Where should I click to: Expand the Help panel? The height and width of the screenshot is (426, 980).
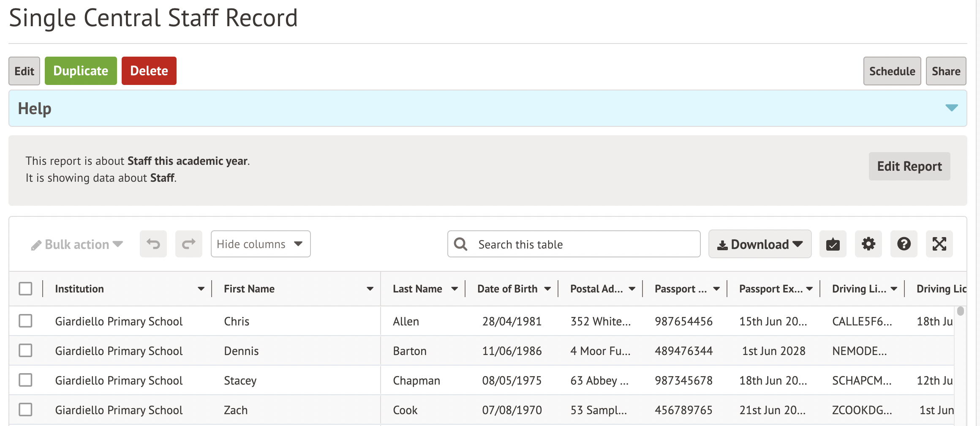click(x=951, y=108)
